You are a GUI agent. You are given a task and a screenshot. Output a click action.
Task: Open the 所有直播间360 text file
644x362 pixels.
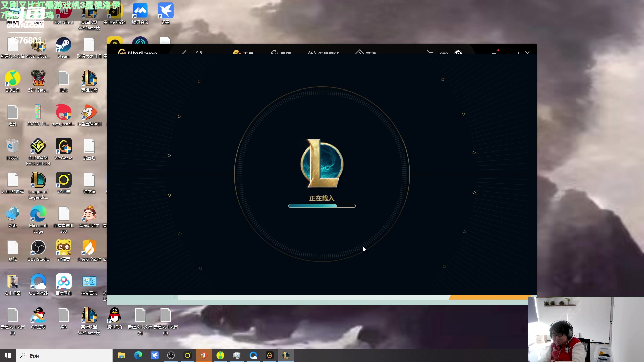click(x=63, y=220)
